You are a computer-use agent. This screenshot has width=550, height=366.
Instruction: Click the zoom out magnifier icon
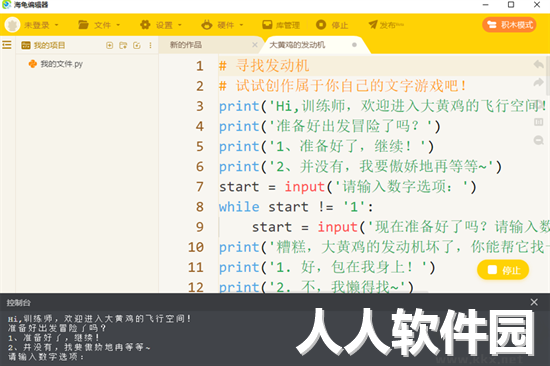coord(538,140)
